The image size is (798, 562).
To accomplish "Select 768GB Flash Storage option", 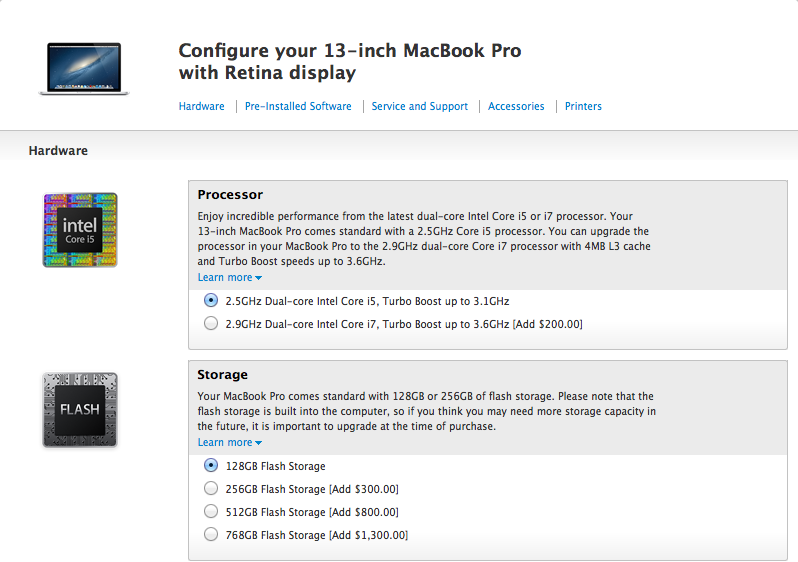I will pyautogui.click(x=211, y=534).
